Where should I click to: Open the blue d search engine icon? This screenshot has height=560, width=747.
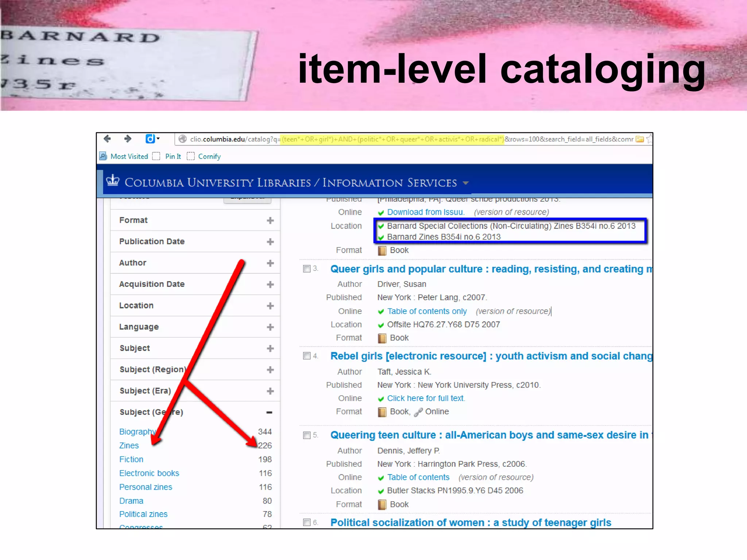[x=150, y=139]
